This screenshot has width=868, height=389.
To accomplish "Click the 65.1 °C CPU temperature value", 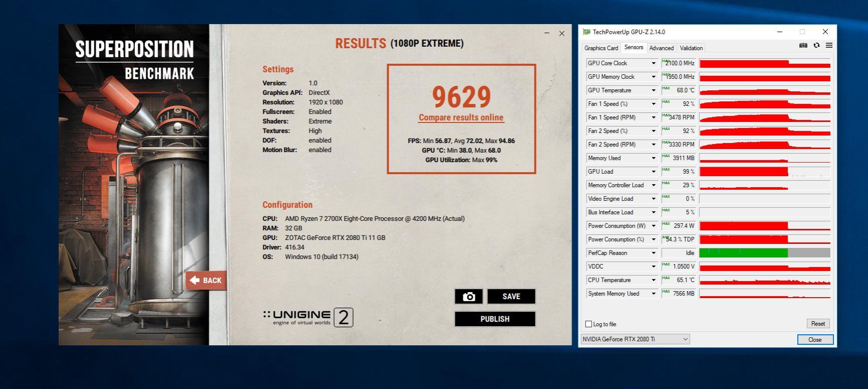I will 678,280.
